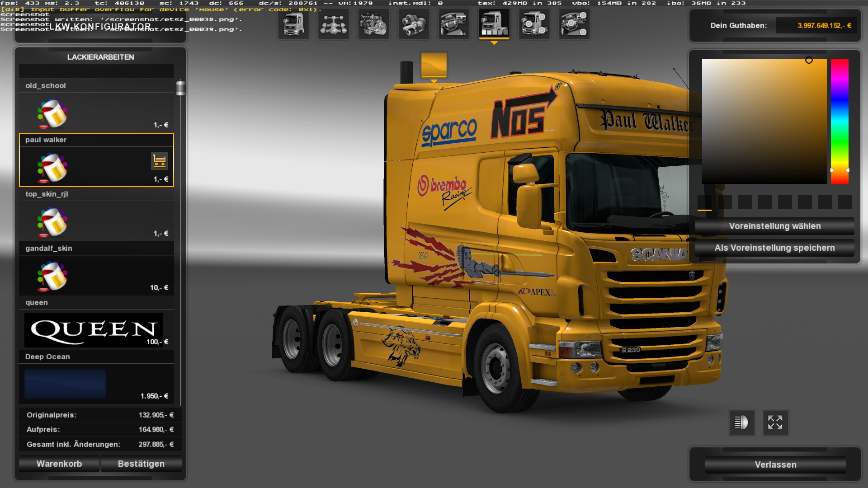Click the LACKIERARBEITEN panel heading
The height and width of the screenshot is (488, 868).
[x=101, y=57]
